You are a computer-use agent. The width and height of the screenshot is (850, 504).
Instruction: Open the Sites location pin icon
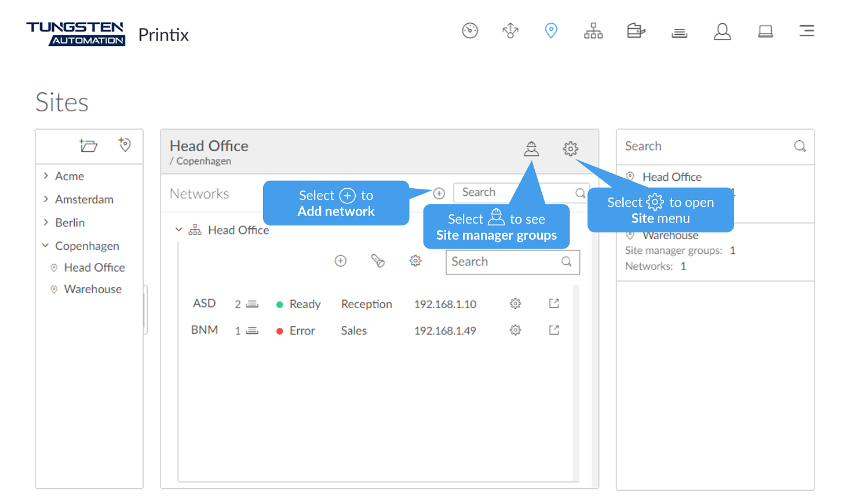click(551, 31)
